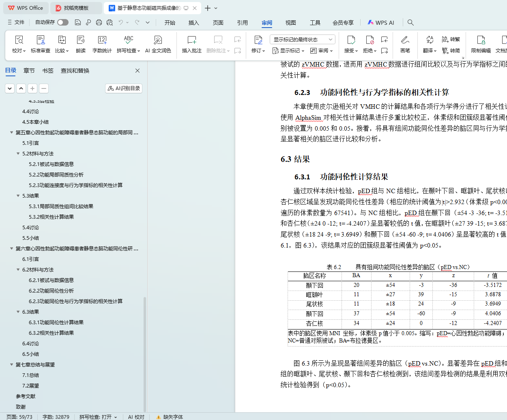507x420 pixels.
Task: Click 插入批注 insert comment icon
Action: pos(192,40)
